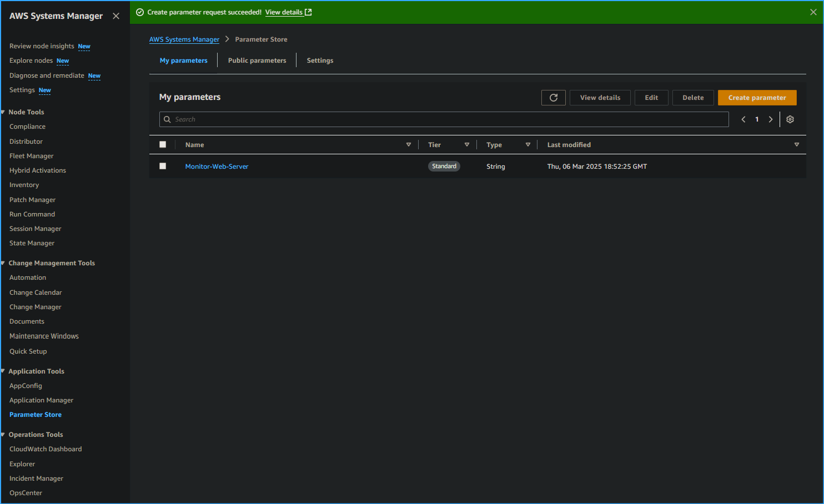The height and width of the screenshot is (504, 824).
Task: Click the search magnifier icon
Action: pyautogui.click(x=167, y=119)
